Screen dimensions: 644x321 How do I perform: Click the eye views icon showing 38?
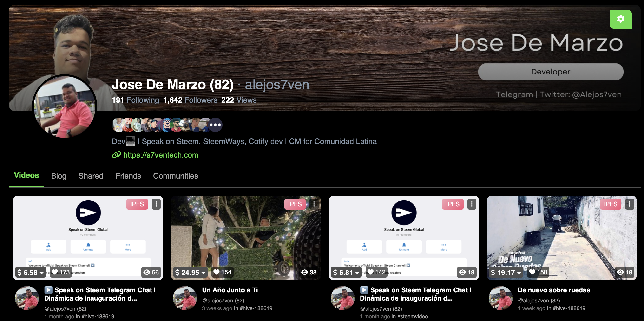coord(304,272)
